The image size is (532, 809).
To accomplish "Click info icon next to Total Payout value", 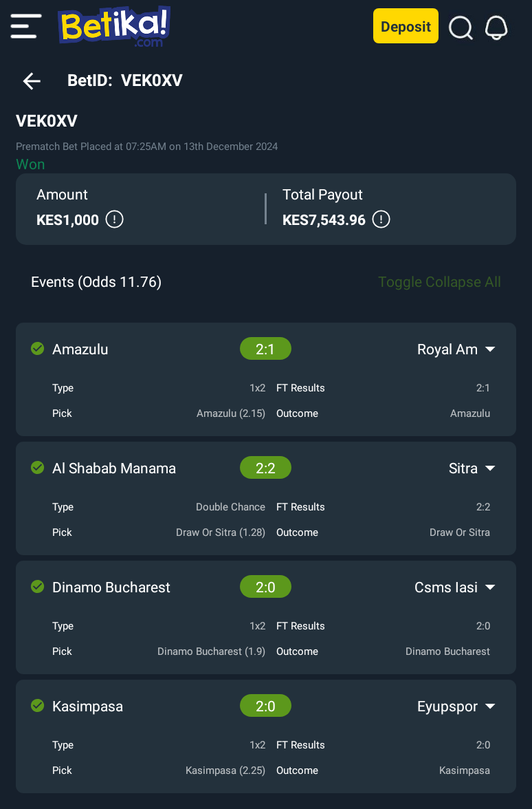I will pyautogui.click(x=381, y=219).
